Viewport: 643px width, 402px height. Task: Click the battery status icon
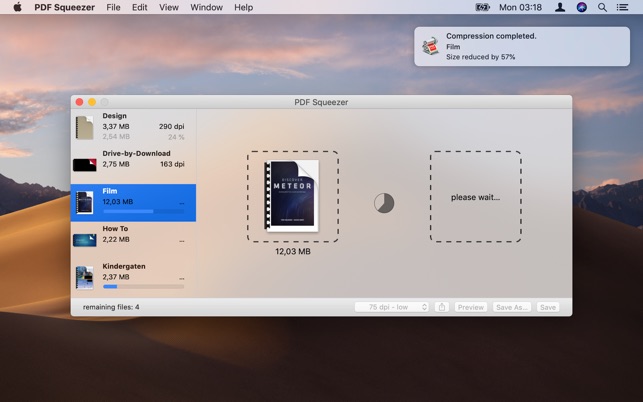483,7
